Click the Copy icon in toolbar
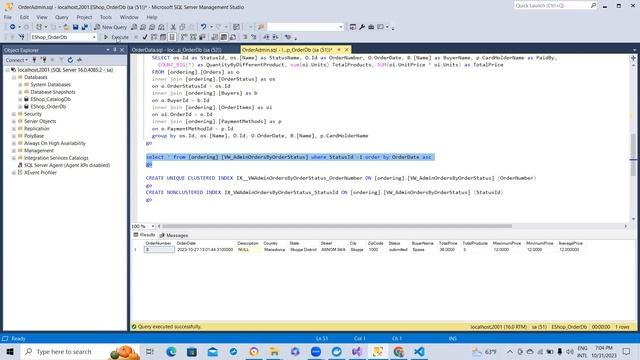This screenshot has height=360, width=640. pyautogui.click(x=182, y=27)
